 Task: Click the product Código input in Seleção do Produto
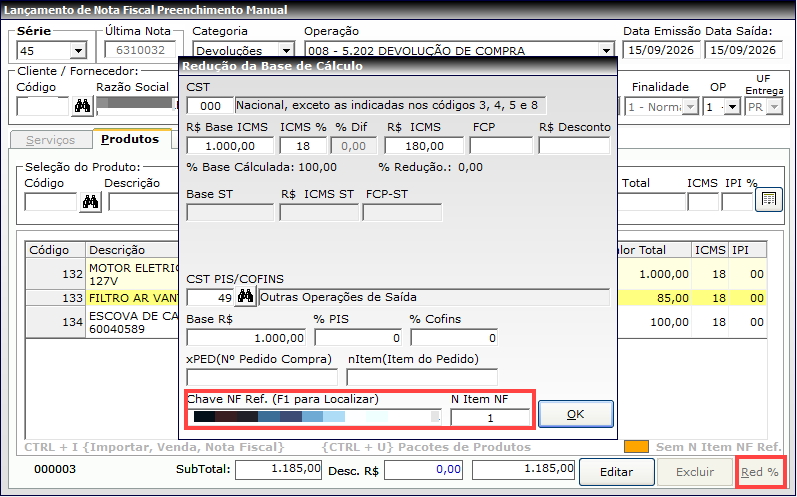(51, 202)
